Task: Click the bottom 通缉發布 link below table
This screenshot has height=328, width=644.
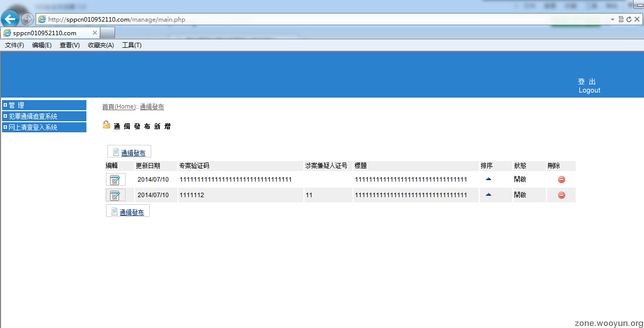Action: pyautogui.click(x=132, y=212)
